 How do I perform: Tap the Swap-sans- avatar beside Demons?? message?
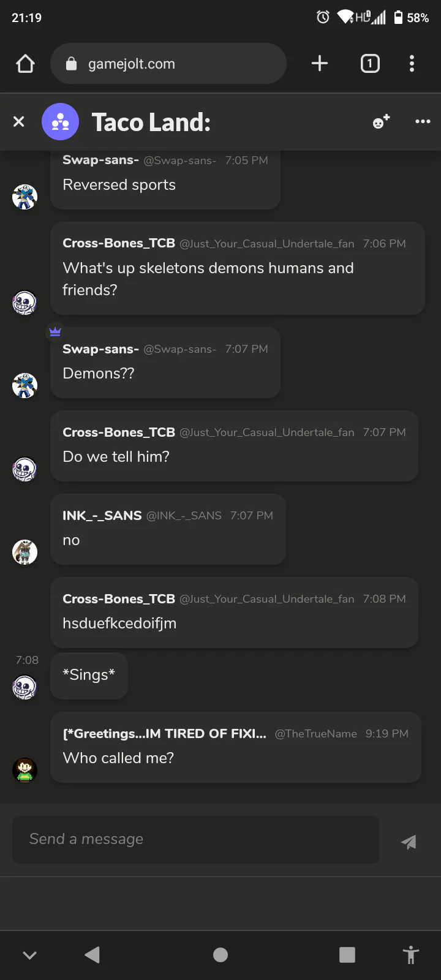[x=25, y=385]
